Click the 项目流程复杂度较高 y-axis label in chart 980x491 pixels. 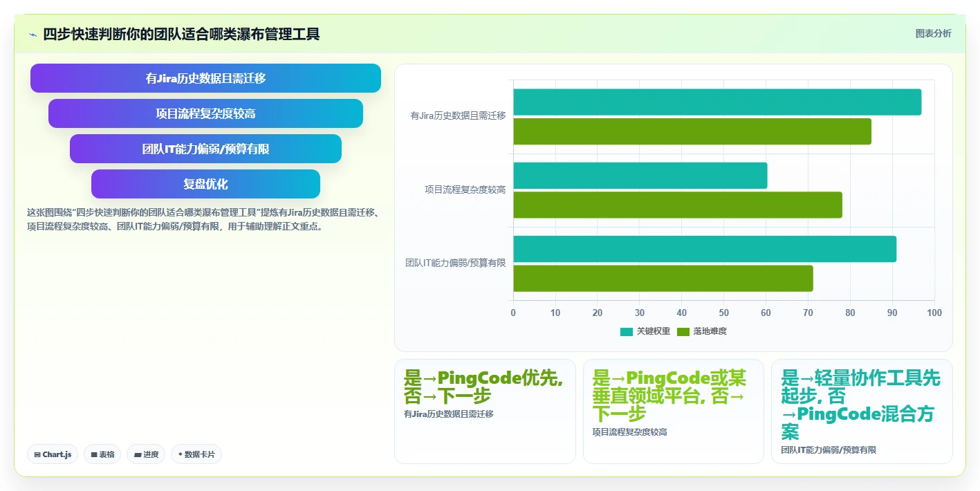click(465, 189)
